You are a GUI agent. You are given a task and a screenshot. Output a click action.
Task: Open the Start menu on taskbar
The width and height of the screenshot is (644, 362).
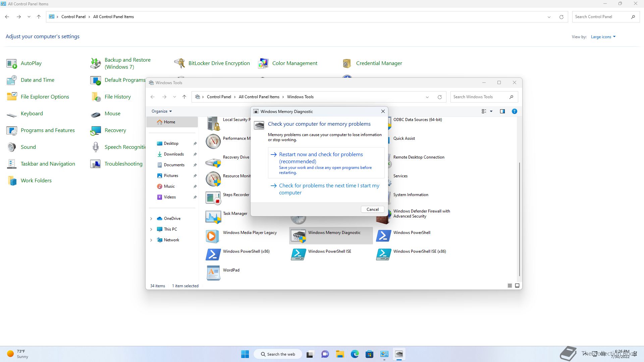245,354
